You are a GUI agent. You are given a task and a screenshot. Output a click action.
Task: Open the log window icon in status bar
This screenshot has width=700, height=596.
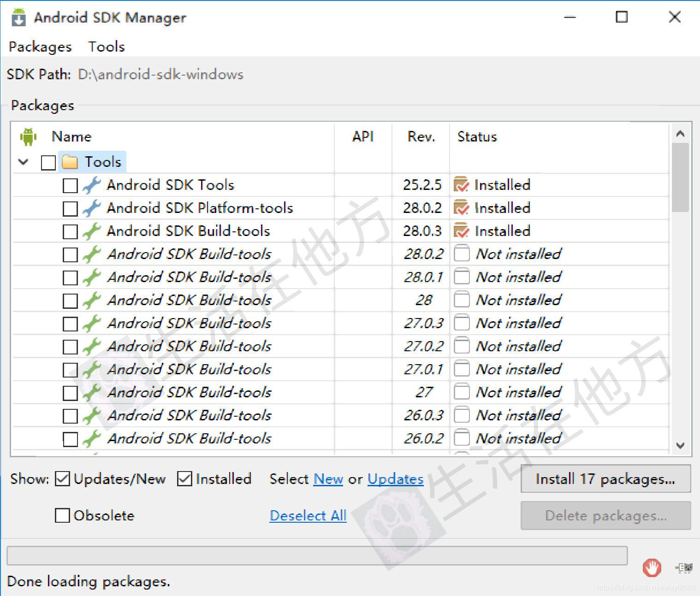tap(684, 568)
